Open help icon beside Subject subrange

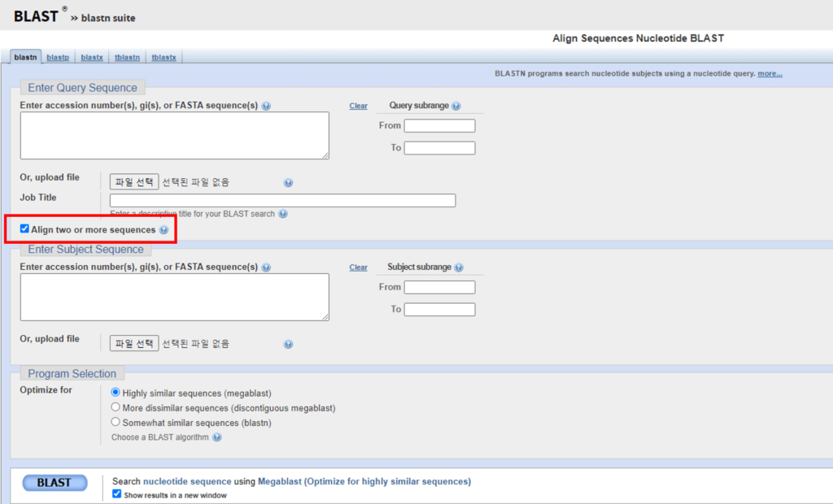click(x=459, y=267)
